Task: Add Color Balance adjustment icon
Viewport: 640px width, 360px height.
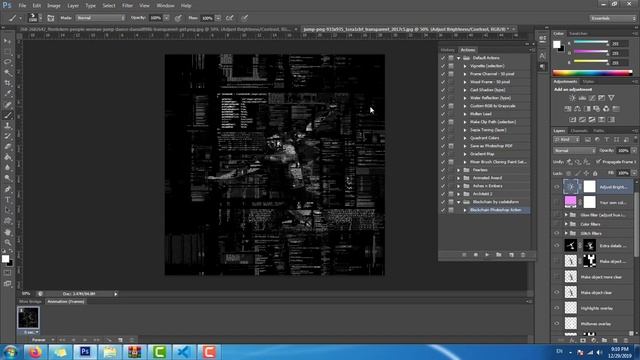Action: point(577,109)
